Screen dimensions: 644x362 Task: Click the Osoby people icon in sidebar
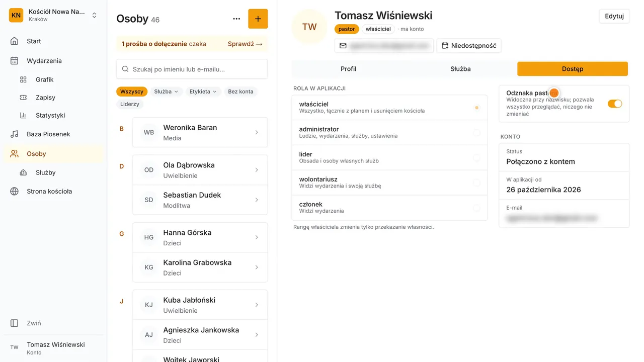pos(15,154)
